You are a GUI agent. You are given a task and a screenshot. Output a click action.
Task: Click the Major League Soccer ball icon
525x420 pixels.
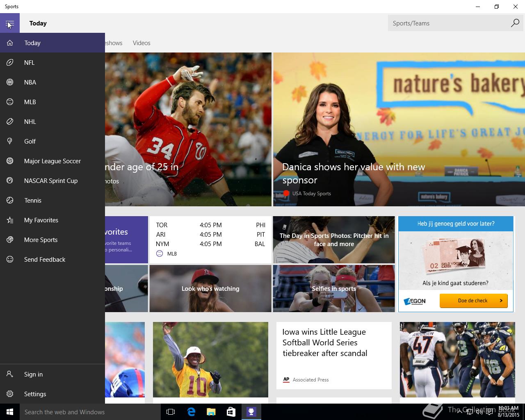coord(10,161)
